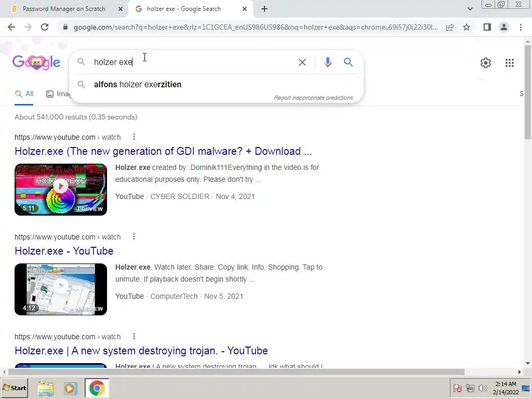Click the scroll down arrow

coord(528,363)
